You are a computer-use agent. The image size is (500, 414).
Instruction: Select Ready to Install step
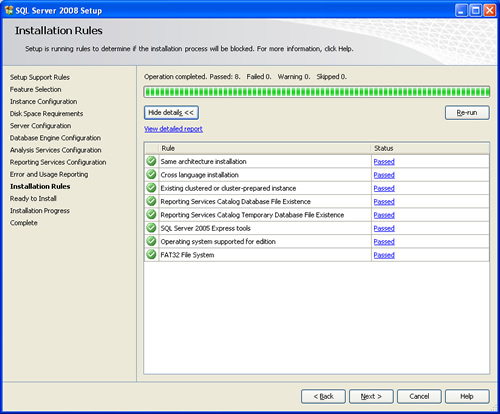pyautogui.click(x=33, y=199)
